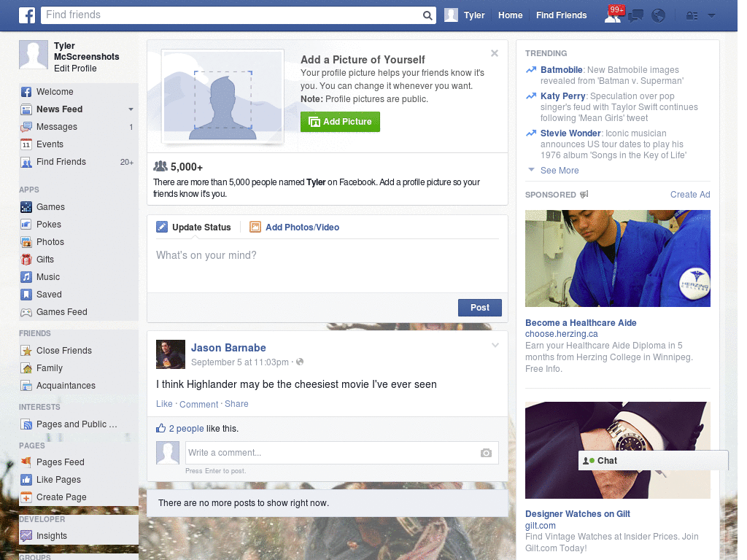Click the Games Feed controller icon
The height and width of the screenshot is (560, 747).
(x=26, y=312)
